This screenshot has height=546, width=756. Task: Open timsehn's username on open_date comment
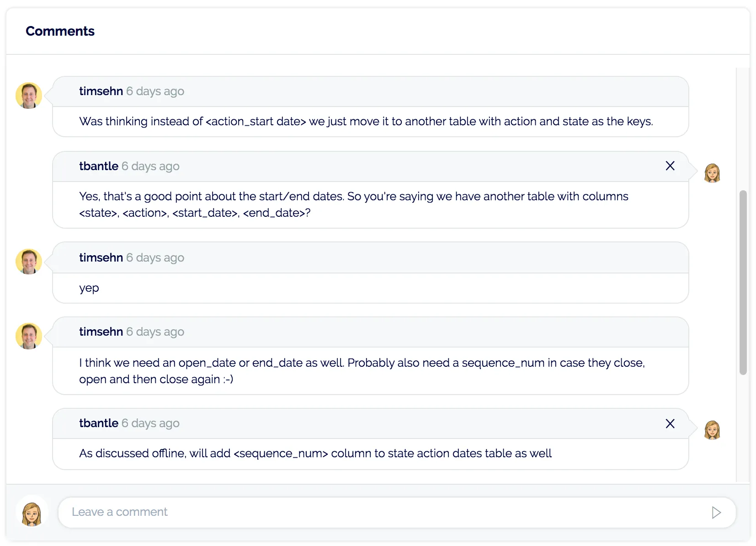click(x=101, y=332)
